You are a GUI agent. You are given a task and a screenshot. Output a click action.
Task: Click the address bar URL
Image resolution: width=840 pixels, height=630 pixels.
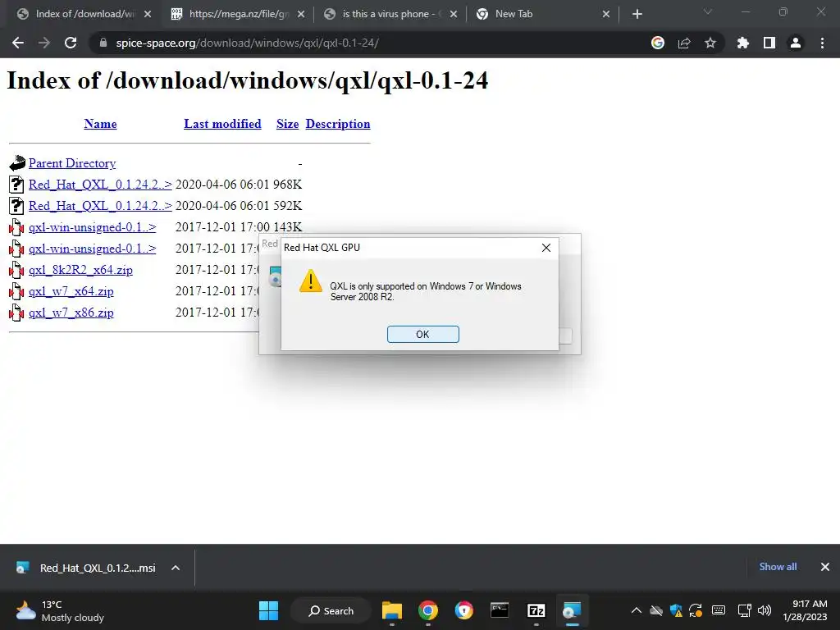tap(248, 43)
